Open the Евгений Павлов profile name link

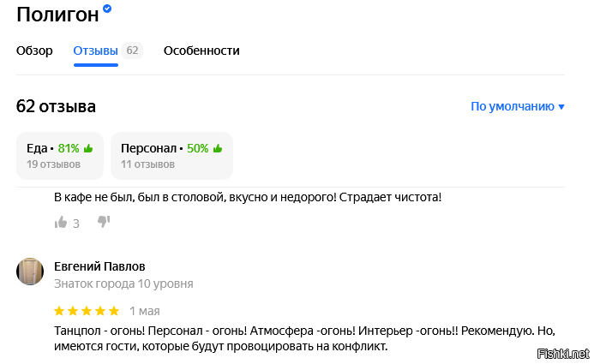(x=99, y=266)
